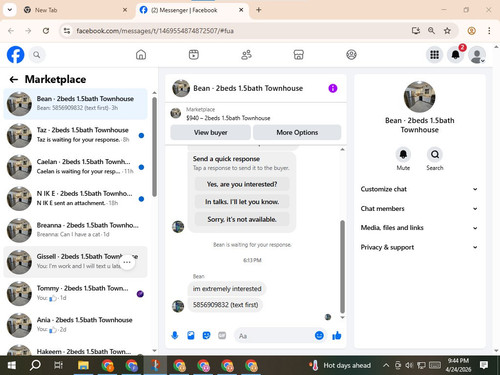Image resolution: width=500 pixels, height=375 pixels.
Task: Expand Privacy & support section
Action: point(419,247)
